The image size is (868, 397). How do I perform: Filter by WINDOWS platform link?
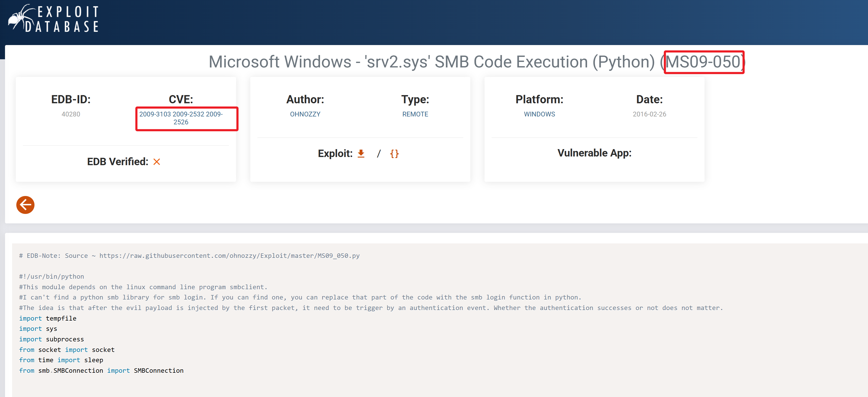pyautogui.click(x=539, y=114)
